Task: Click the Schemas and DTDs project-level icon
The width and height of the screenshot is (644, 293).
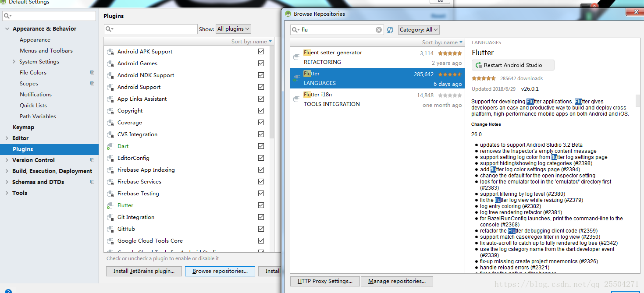Action: click(x=92, y=182)
